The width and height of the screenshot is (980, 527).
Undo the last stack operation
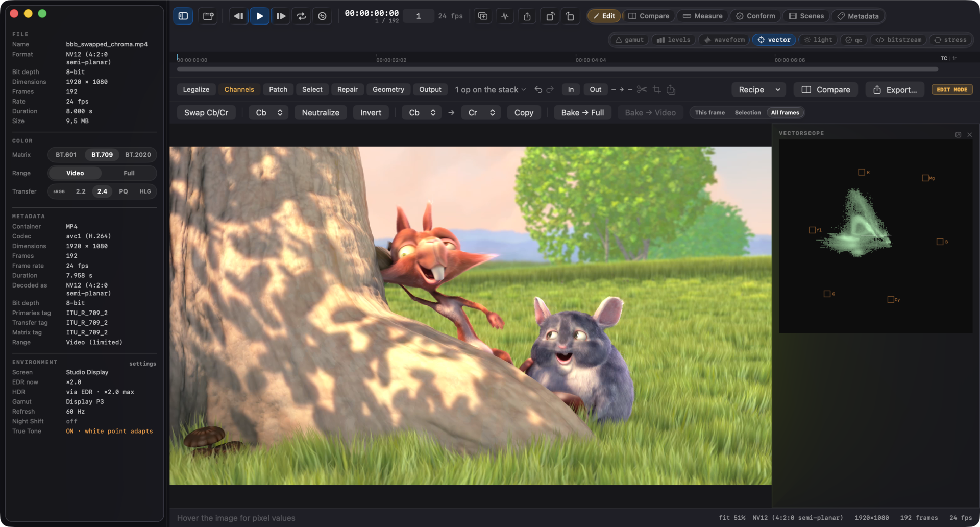[538, 89]
